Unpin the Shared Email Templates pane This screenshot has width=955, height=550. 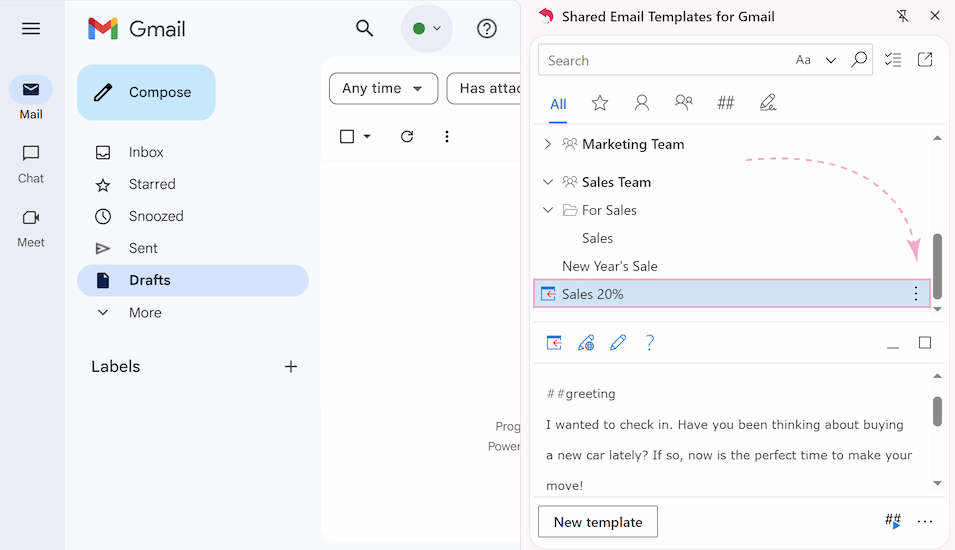click(904, 16)
